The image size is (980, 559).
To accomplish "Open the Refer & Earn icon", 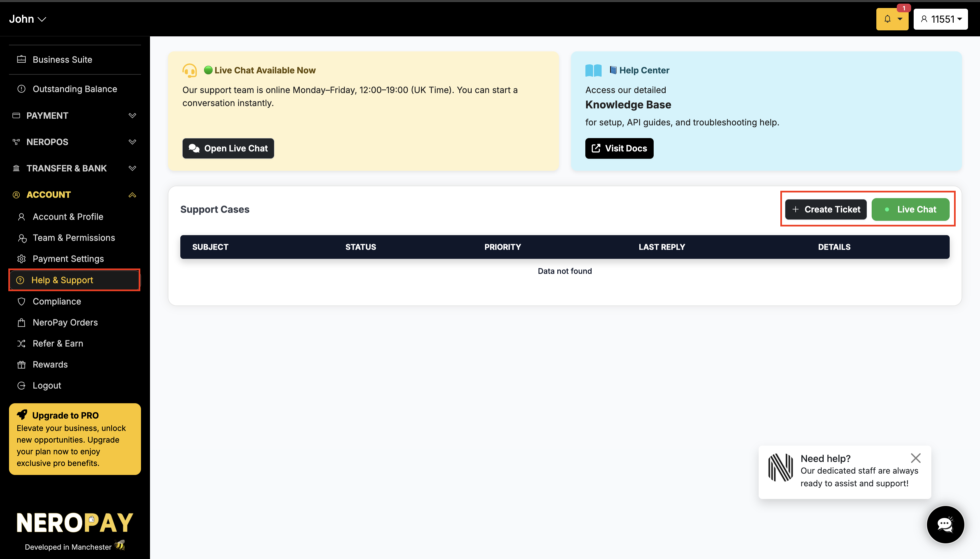I will point(22,343).
